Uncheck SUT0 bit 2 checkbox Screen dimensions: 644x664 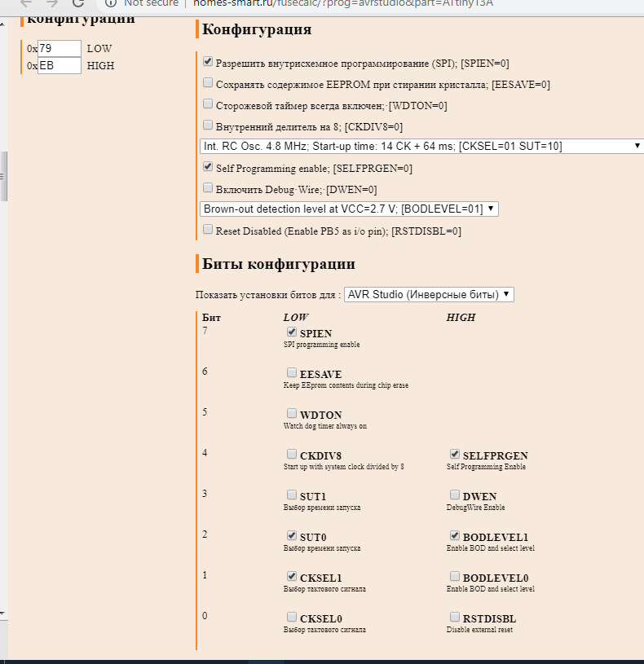click(x=292, y=535)
